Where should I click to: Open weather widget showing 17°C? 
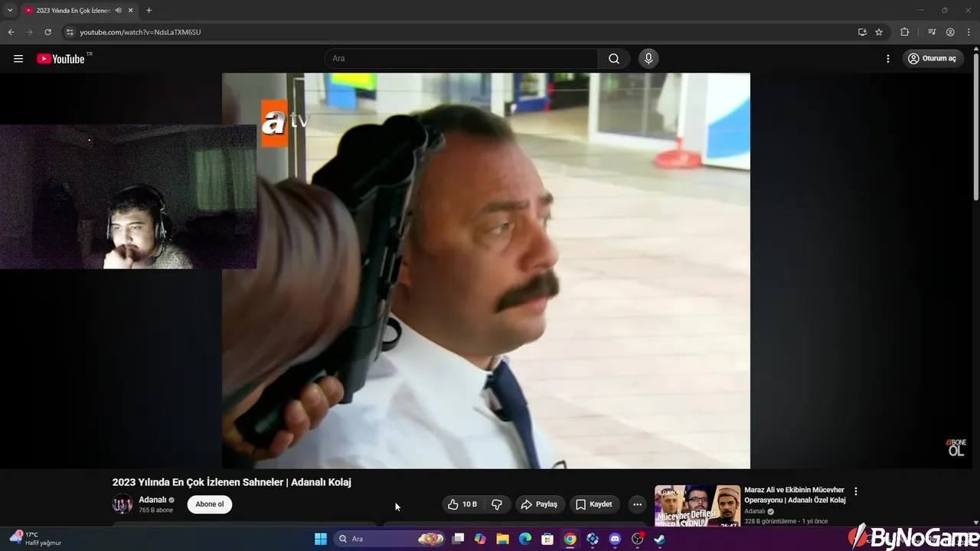(x=35, y=539)
